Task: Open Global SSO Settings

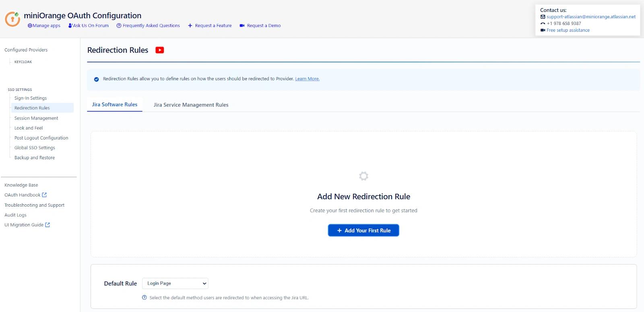Action: tap(35, 148)
